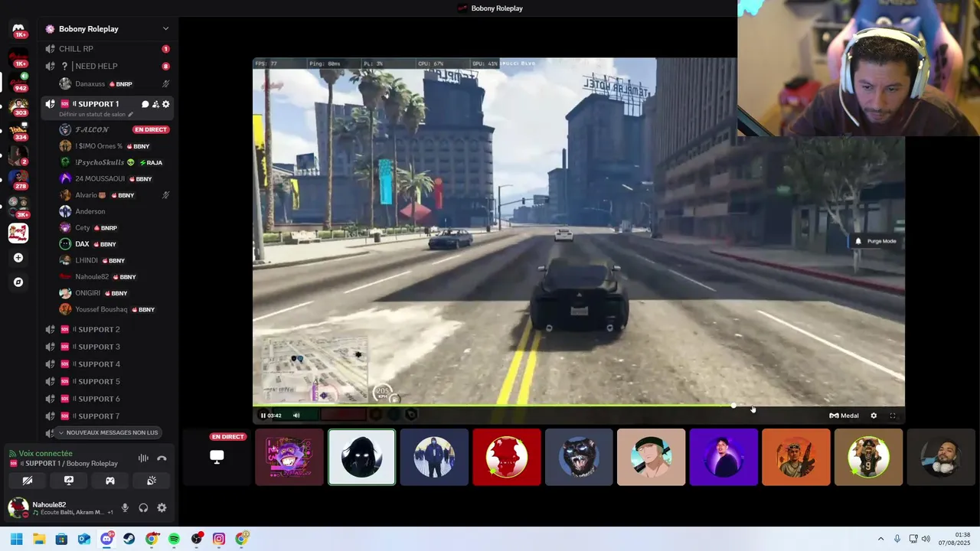Image resolution: width=980 pixels, height=551 pixels.
Task: Open noise suppression waveform icon
Action: 143,458
